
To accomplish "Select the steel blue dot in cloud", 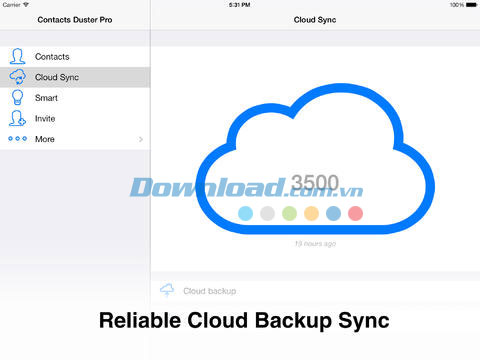I will click(x=333, y=213).
